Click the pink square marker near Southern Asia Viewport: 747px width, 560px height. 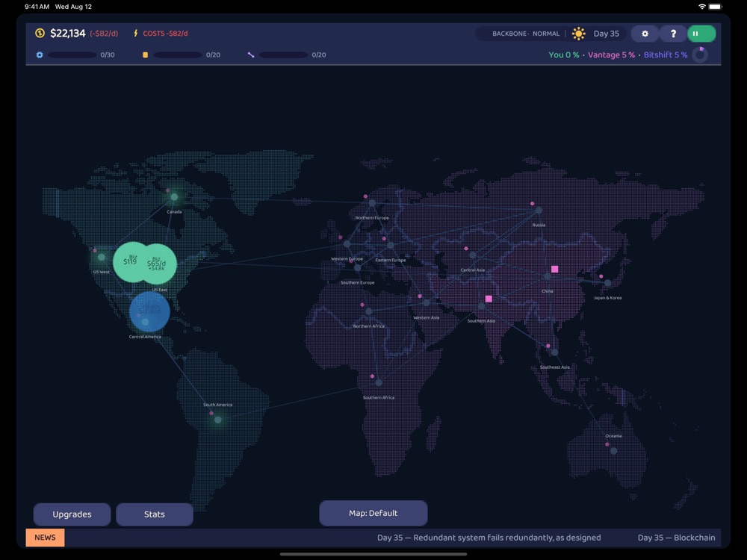489,299
